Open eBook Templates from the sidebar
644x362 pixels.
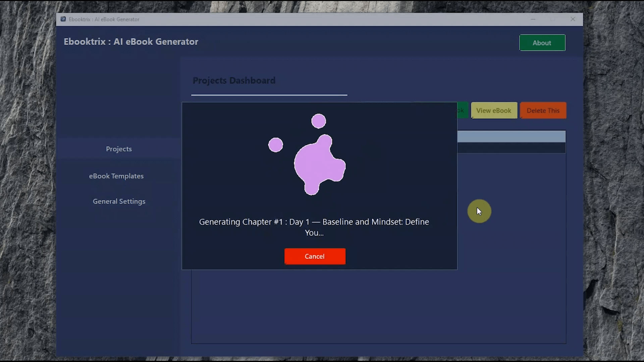click(x=116, y=176)
